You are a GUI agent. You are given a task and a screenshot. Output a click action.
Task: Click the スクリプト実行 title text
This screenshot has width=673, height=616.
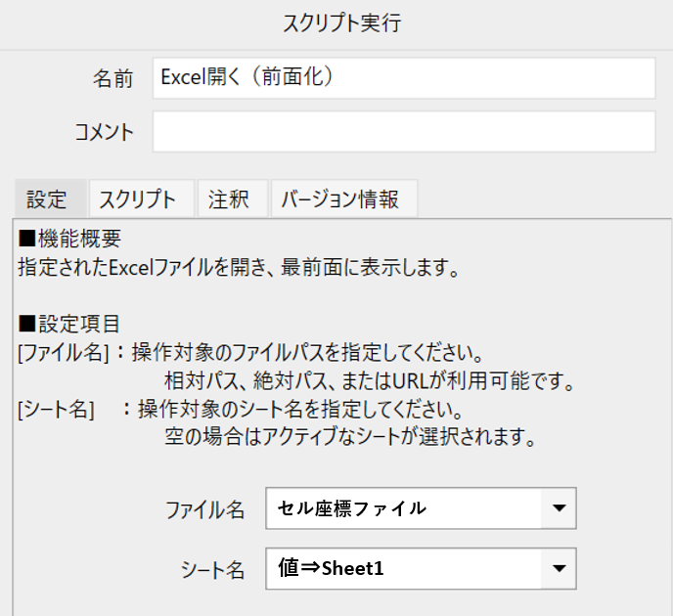[341, 23]
